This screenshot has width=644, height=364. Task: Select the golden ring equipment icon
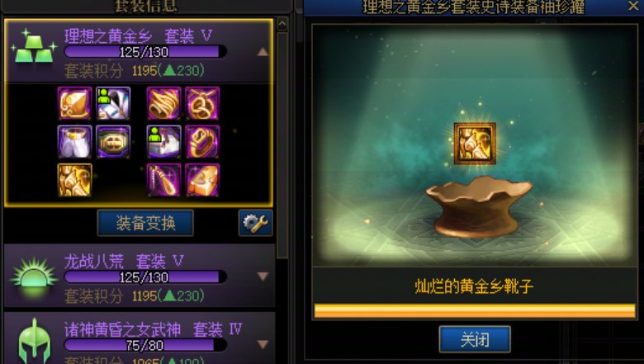(x=202, y=142)
